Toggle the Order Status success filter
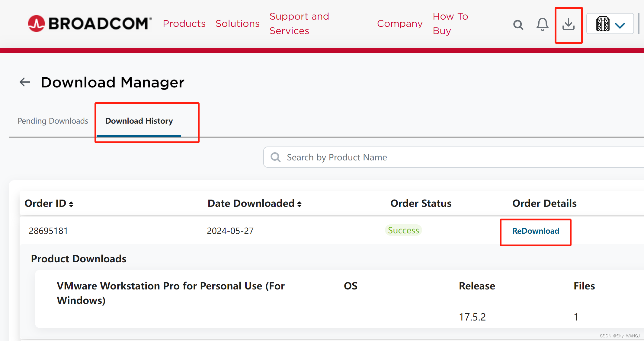 coord(403,230)
